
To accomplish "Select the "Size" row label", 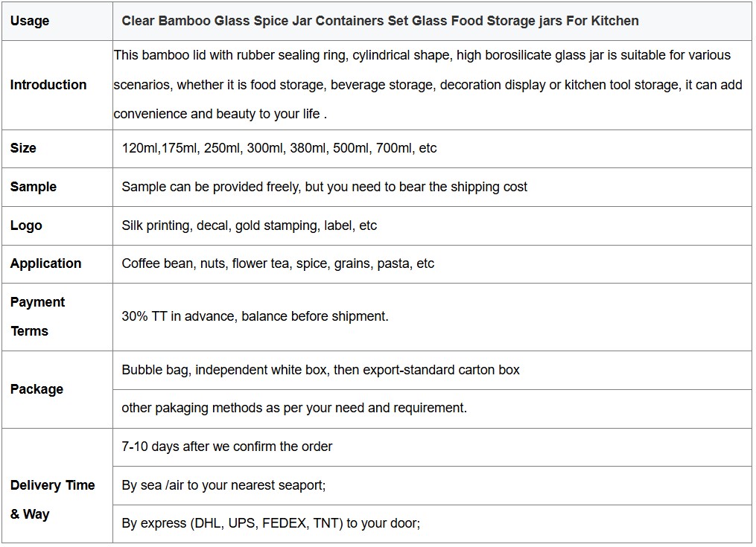I will click(23, 148).
